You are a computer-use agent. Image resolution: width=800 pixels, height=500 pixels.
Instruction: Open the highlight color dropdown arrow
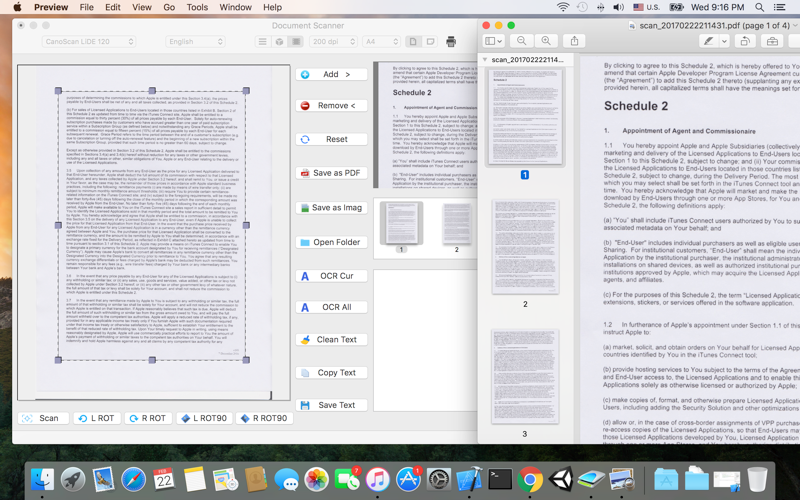tap(724, 41)
